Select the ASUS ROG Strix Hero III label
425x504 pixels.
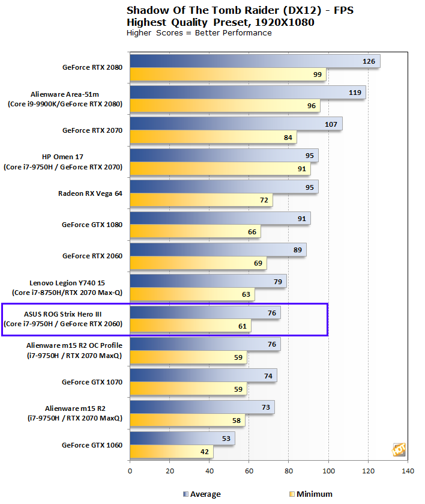63,319
